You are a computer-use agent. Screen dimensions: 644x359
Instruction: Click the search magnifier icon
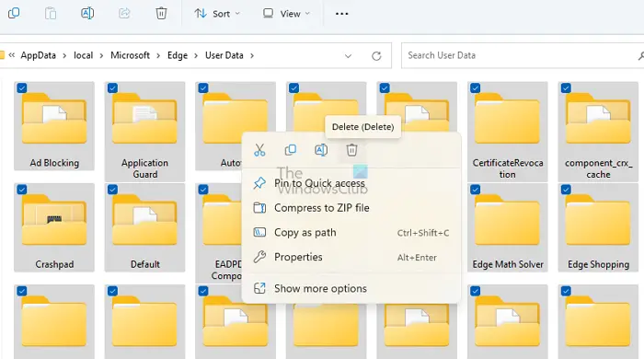pyautogui.click(x=640, y=56)
